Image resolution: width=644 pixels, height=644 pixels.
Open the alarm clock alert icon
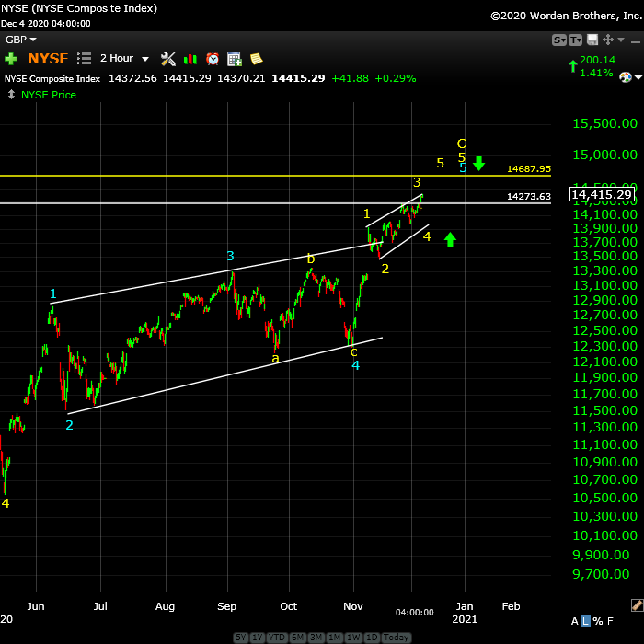tap(213, 59)
